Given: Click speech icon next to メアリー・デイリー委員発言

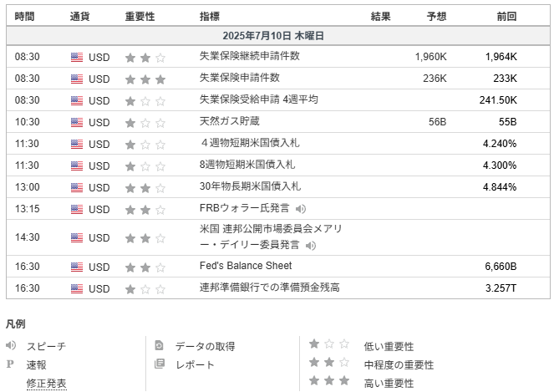Looking at the screenshot, I should 311,245.
